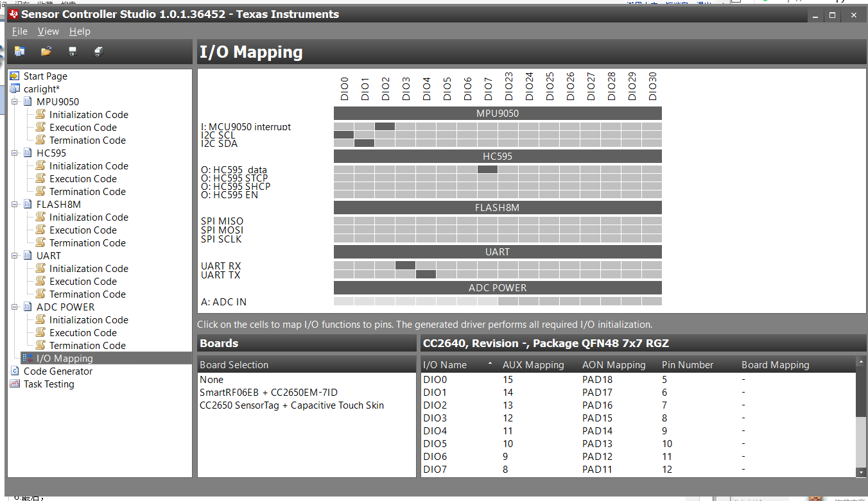Viewport: 868px width, 501px height.
Task: Toggle the I2C SDA mapping on DIO1
Action: 364,143
